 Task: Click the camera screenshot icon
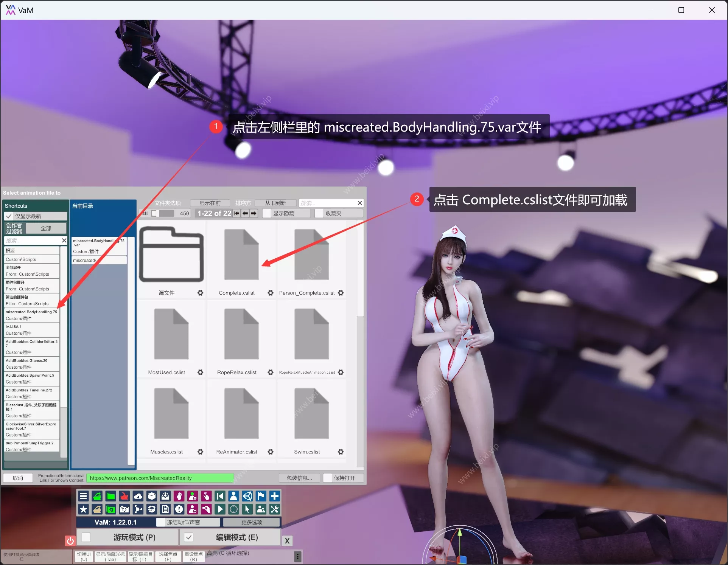click(124, 509)
